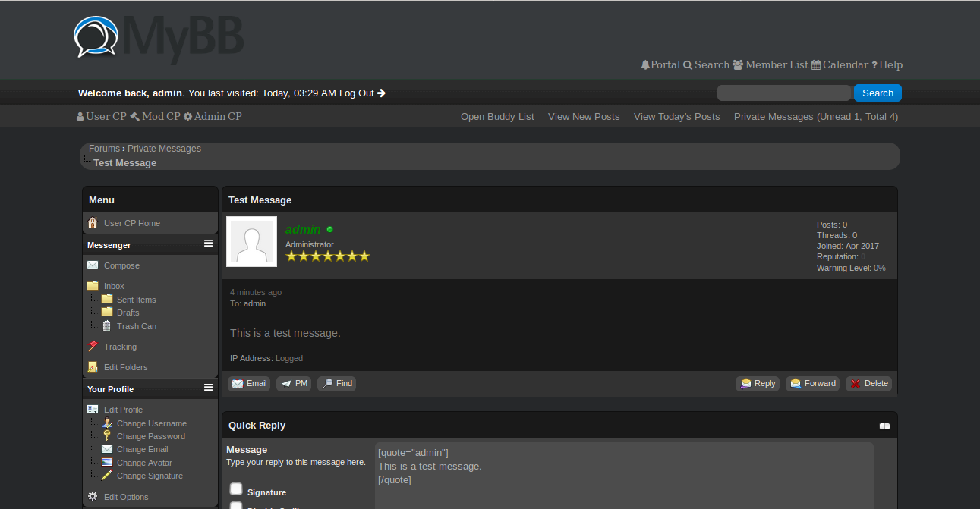
Task: Open the Change Username link
Action: [152, 423]
